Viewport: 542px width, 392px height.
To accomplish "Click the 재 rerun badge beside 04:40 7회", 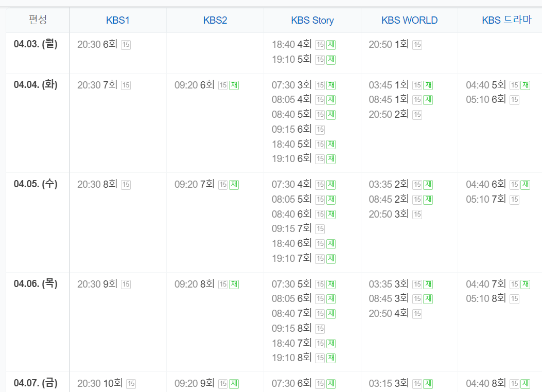I will point(526,284).
